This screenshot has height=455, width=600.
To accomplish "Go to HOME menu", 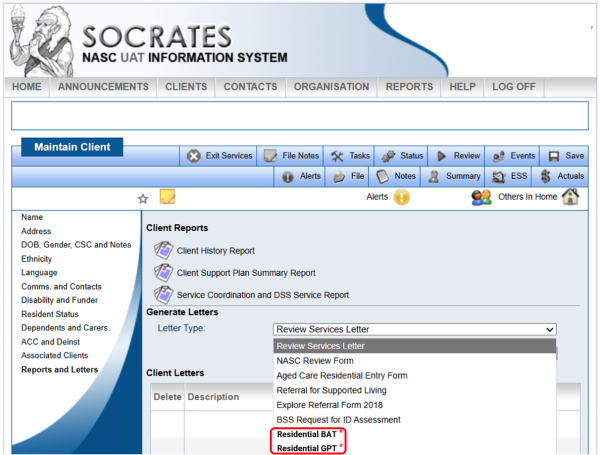I will (27, 87).
